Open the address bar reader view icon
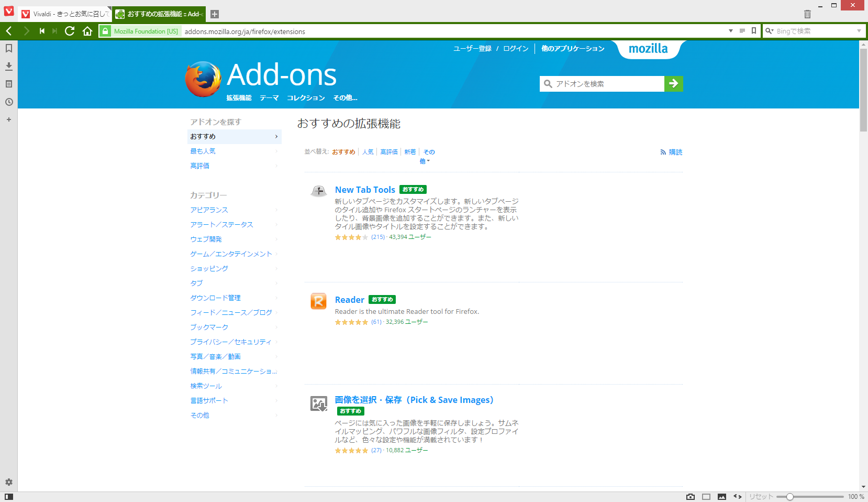This screenshot has height=502, width=868. coord(742,31)
